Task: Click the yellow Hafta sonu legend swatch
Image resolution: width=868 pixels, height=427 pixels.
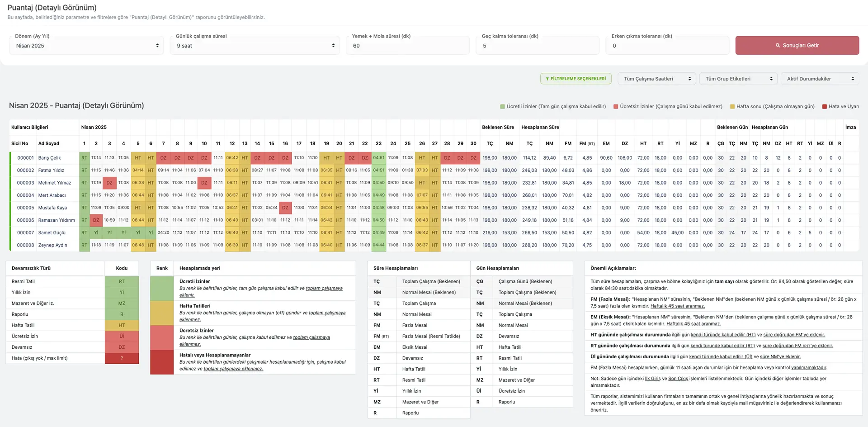Action: pyautogui.click(x=732, y=107)
